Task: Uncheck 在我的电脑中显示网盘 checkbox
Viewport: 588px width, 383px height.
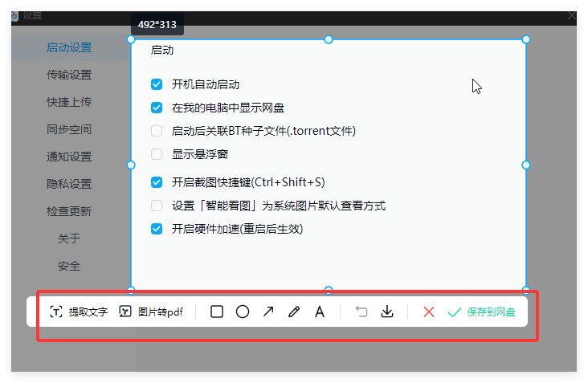Action: pyautogui.click(x=157, y=108)
